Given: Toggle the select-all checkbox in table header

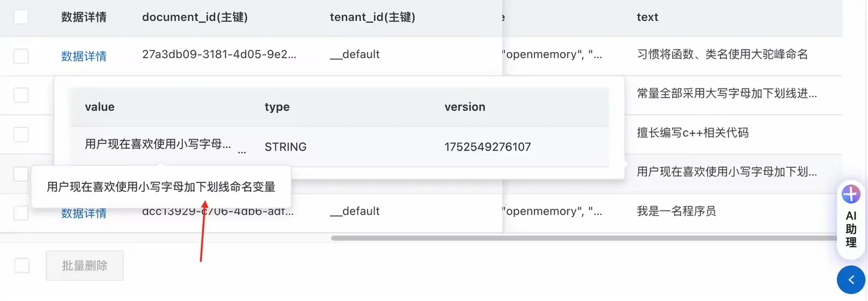Looking at the screenshot, I should tap(21, 17).
